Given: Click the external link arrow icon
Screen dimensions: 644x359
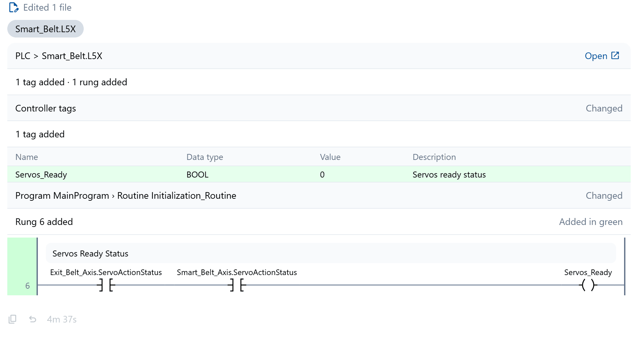Looking at the screenshot, I should tap(615, 55).
